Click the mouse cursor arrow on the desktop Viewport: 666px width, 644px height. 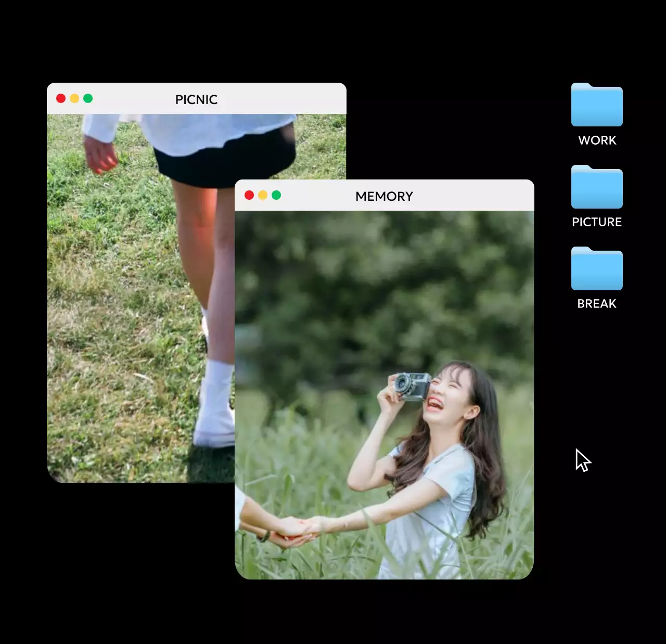pyautogui.click(x=583, y=460)
